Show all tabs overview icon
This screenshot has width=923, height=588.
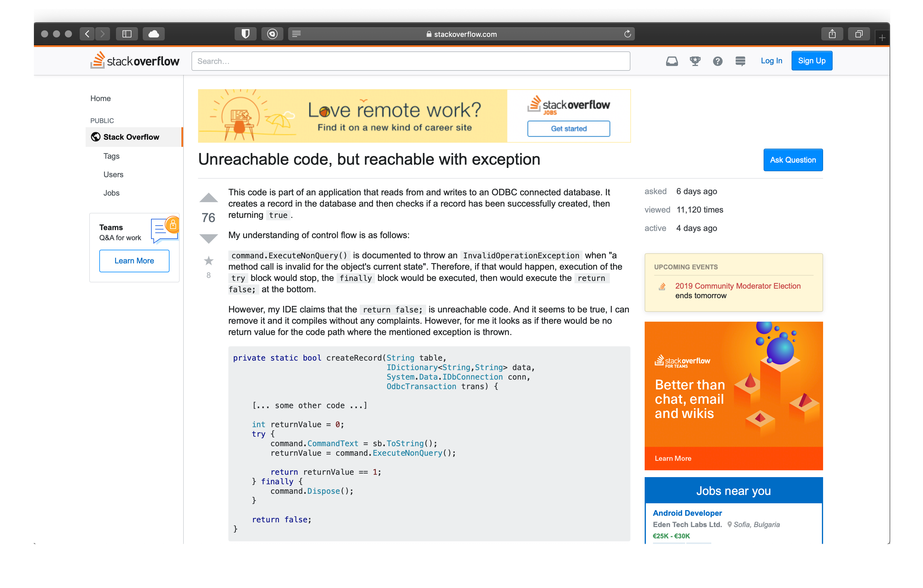tap(859, 34)
